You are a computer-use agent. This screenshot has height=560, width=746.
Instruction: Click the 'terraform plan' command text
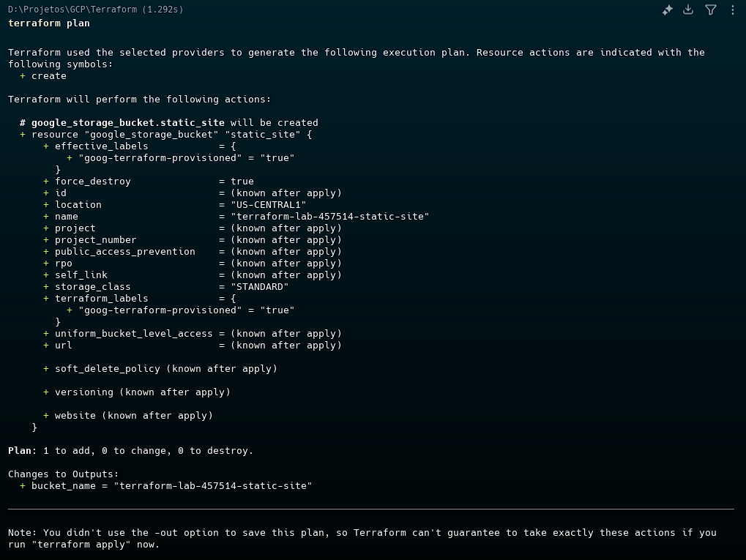[x=49, y=23]
